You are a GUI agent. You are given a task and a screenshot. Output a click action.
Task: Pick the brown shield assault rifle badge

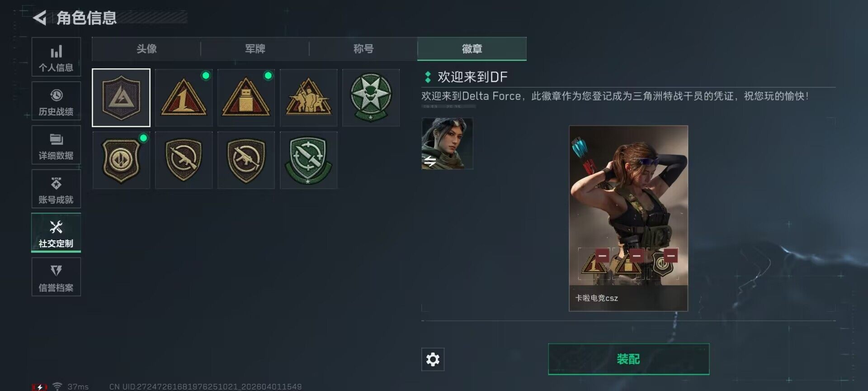184,160
